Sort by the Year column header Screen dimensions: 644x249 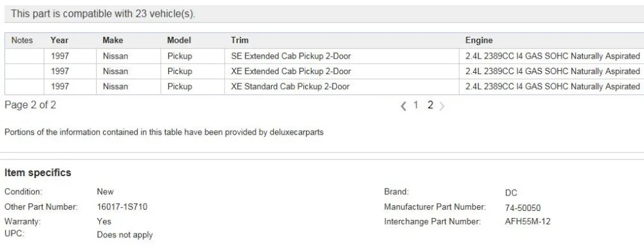tap(59, 41)
